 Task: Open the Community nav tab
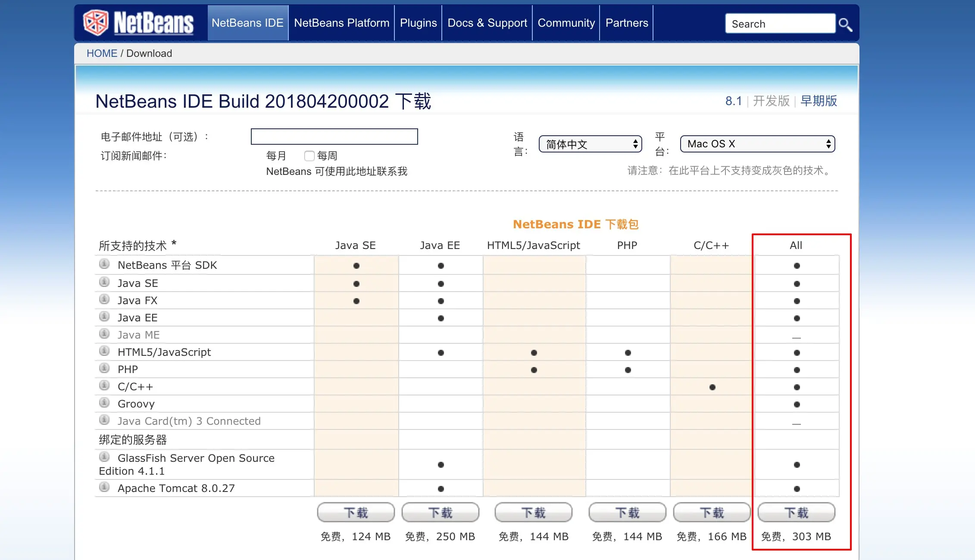(x=566, y=23)
